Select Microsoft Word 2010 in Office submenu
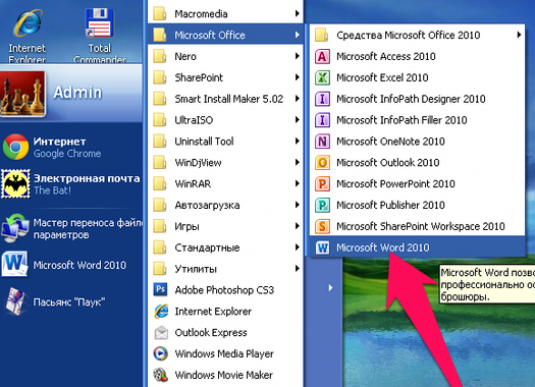The width and height of the screenshot is (535, 387). coord(417,247)
